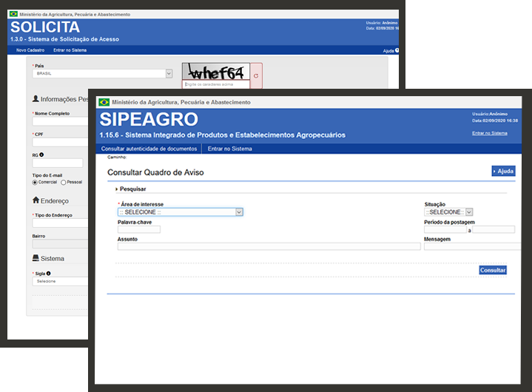Follow the Entrar no Sistema header link

point(490,133)
